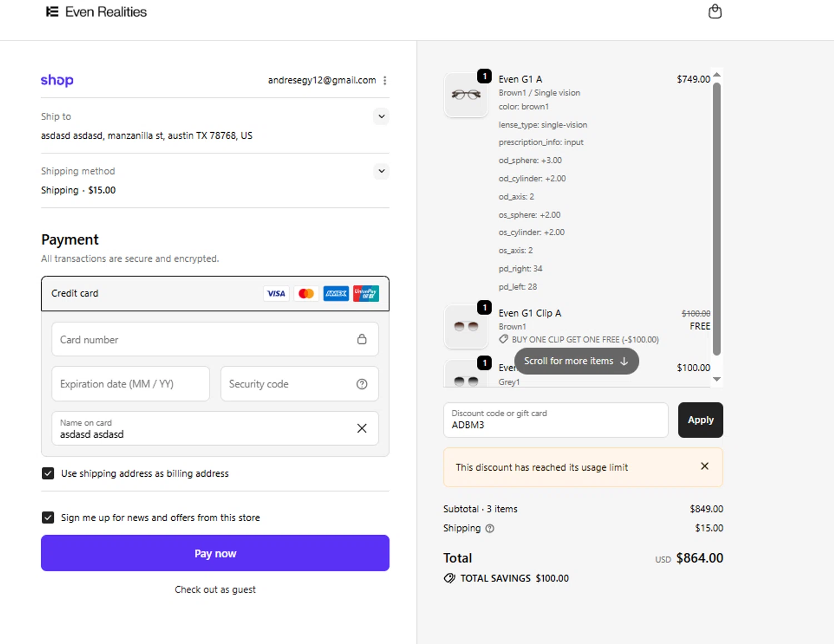Click the Even Realities logo
This screenshot has height=644, width=834.
coord(96,12)
